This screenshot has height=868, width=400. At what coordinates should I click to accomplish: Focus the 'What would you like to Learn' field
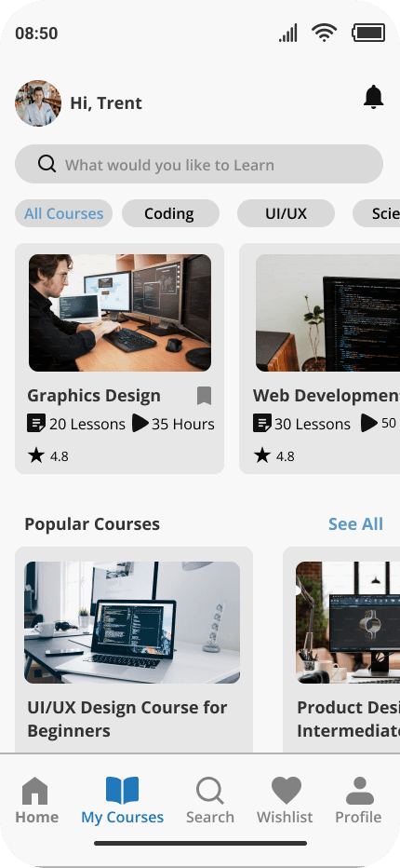click(x=199, y=164)
